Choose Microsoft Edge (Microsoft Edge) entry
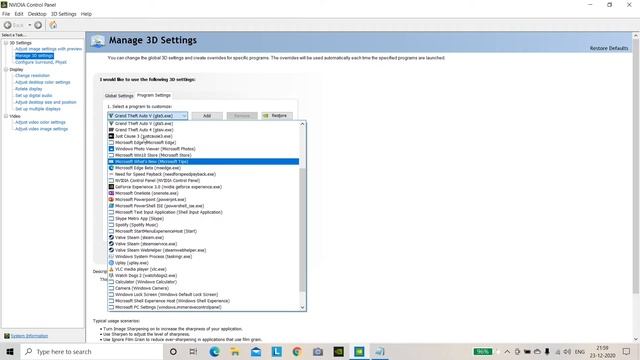This screenshot has height=360, width=640. (x=203, y=142)
